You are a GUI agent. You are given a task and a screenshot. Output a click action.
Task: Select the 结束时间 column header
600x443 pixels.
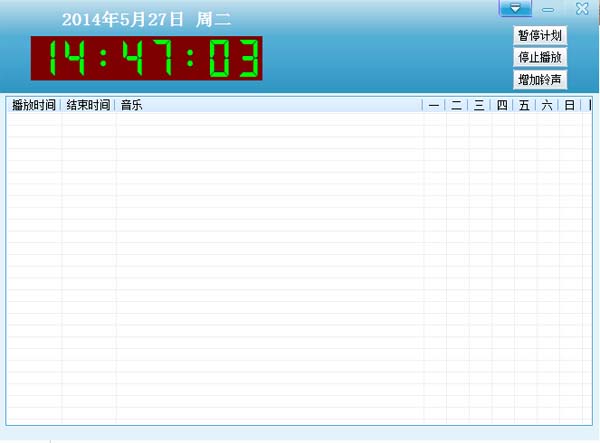88,105
